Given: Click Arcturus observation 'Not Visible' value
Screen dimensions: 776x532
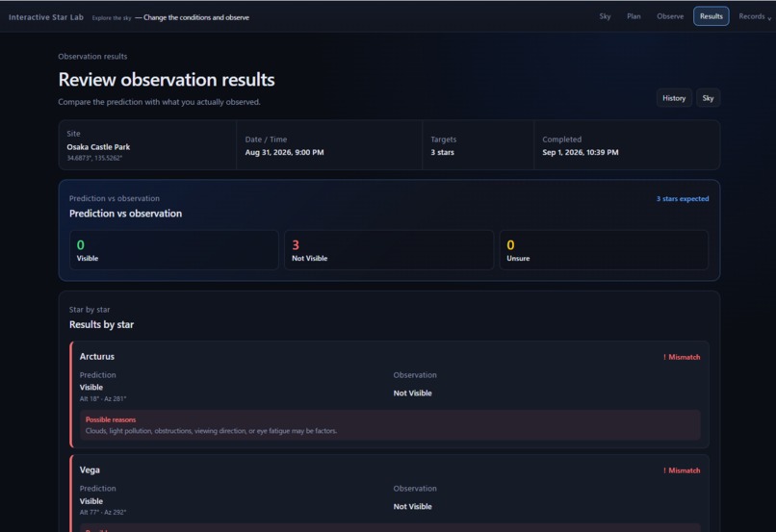Looking at the screenshot, I should click(413, 393).
